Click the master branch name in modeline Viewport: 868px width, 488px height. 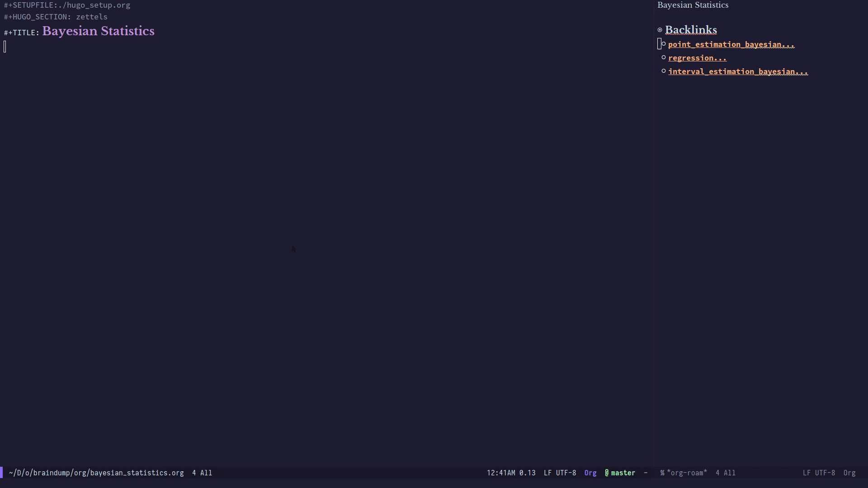pyautogui.click(x=623, y=473)
